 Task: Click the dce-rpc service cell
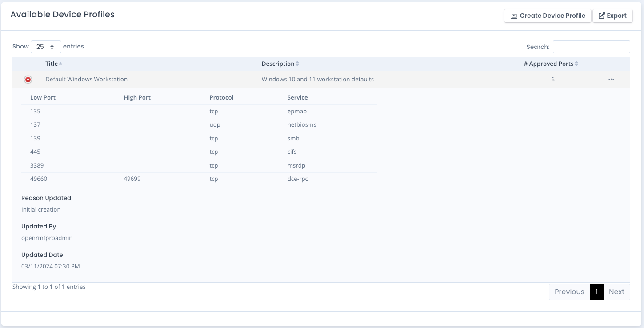coord(298,179)
